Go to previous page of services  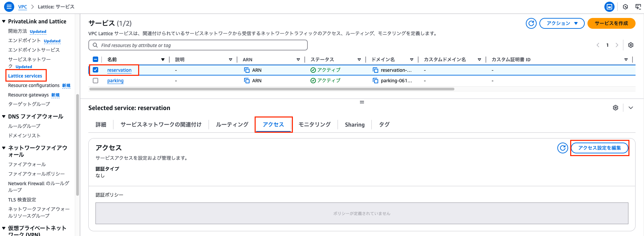pyautogui.click(x=598, y=45)
